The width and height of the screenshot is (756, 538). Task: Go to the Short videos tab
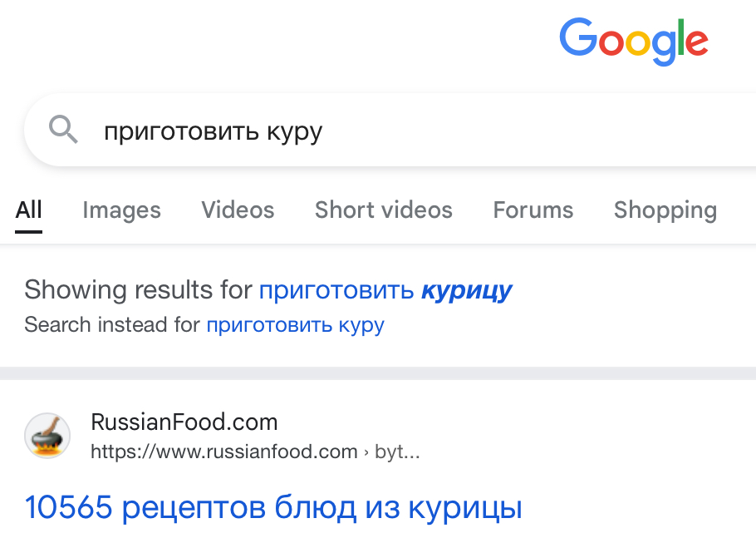click(x=383, y=210)
